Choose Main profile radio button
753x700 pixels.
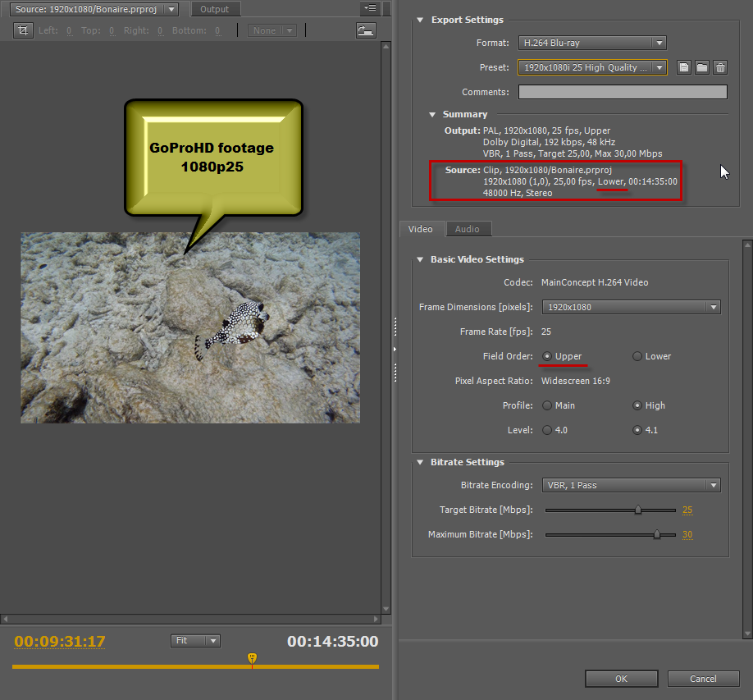tap(547, 405)
